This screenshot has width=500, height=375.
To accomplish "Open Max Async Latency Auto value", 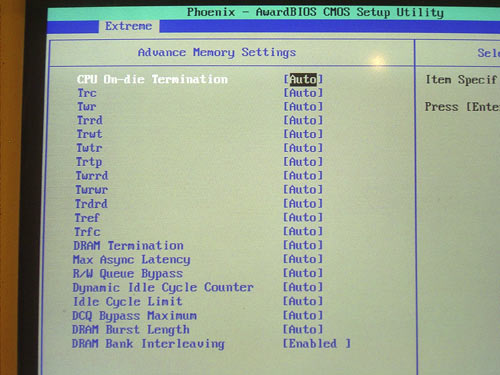I will click(303, 259).
